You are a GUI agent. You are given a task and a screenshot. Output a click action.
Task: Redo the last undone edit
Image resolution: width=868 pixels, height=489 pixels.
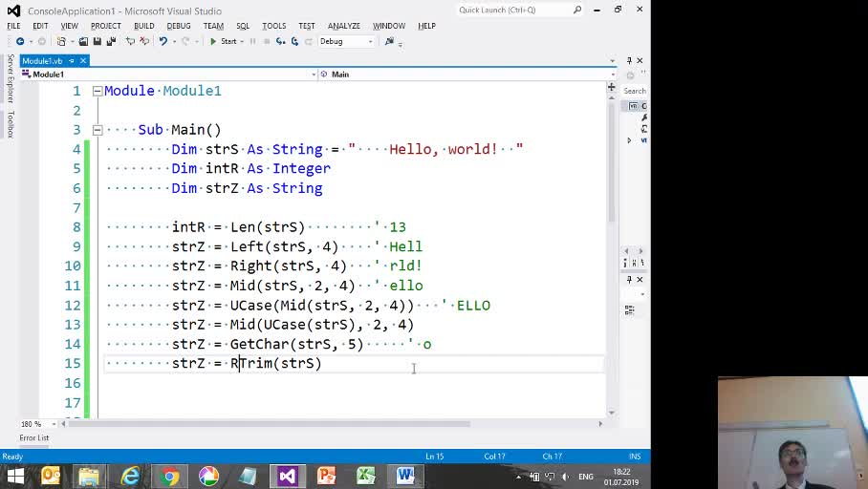point(185,41)
